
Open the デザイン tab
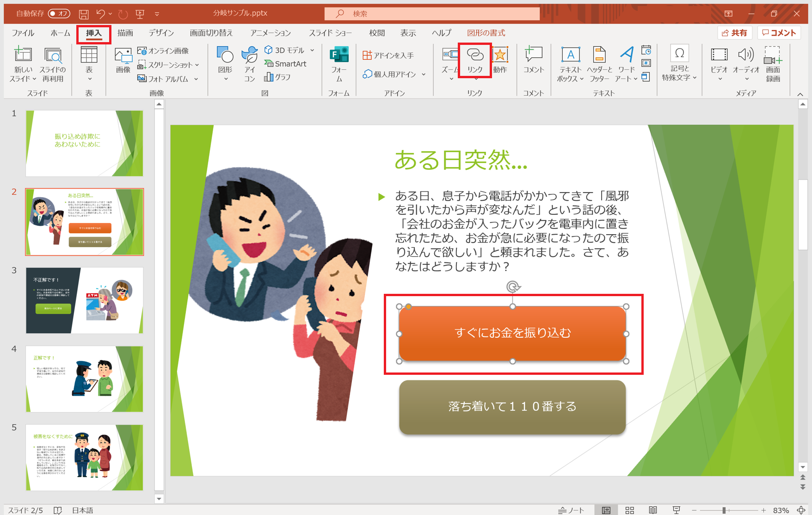click(x=161, y=33)
